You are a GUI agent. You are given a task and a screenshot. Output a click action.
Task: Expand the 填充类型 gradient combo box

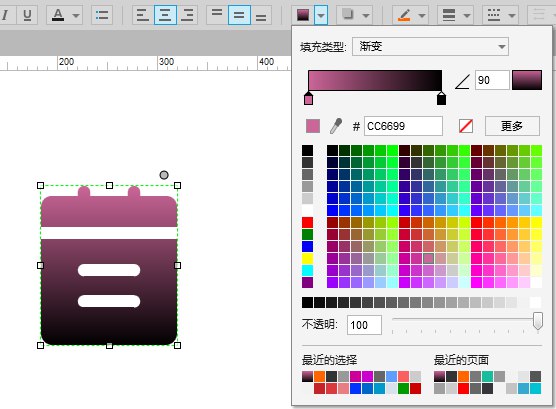(430, 46)
